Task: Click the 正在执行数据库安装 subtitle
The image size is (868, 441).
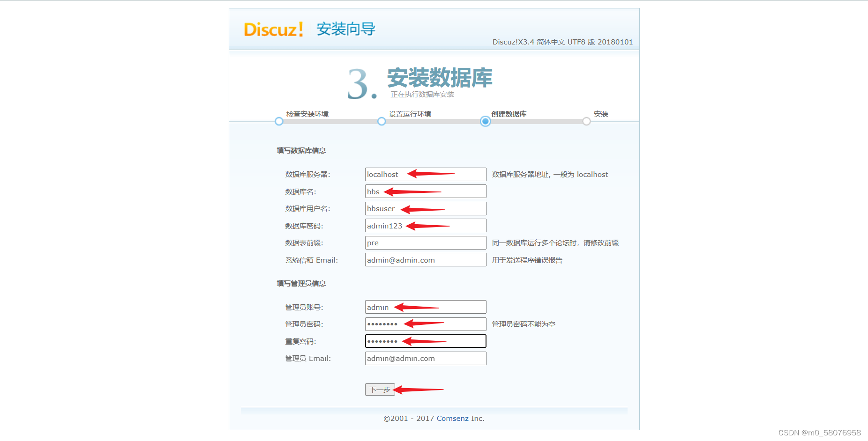Action: [x=422, y=95]
